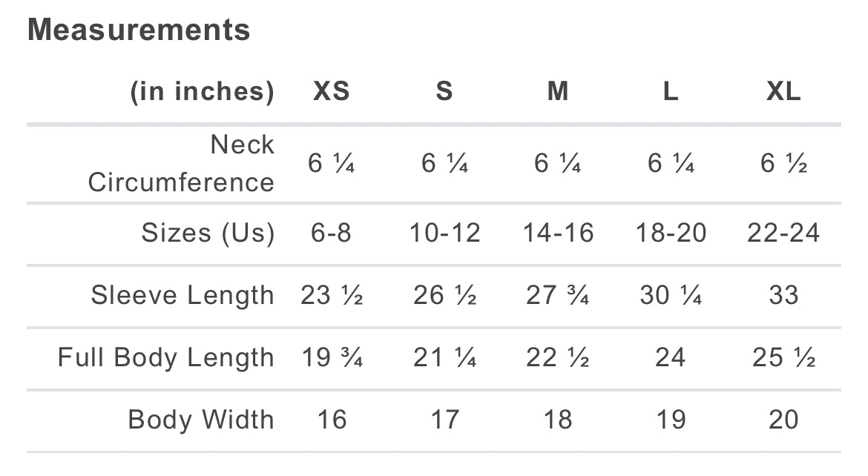Click the Neck Circumference row label
The width and height of the screenshot is (868, 476).
tap(181, 163)
